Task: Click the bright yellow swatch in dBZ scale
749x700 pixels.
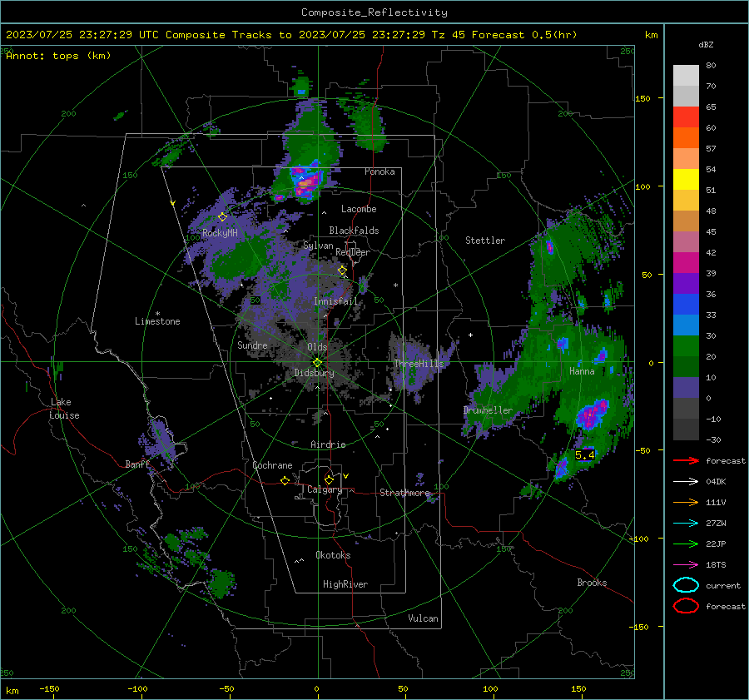Action: (686, 180)
